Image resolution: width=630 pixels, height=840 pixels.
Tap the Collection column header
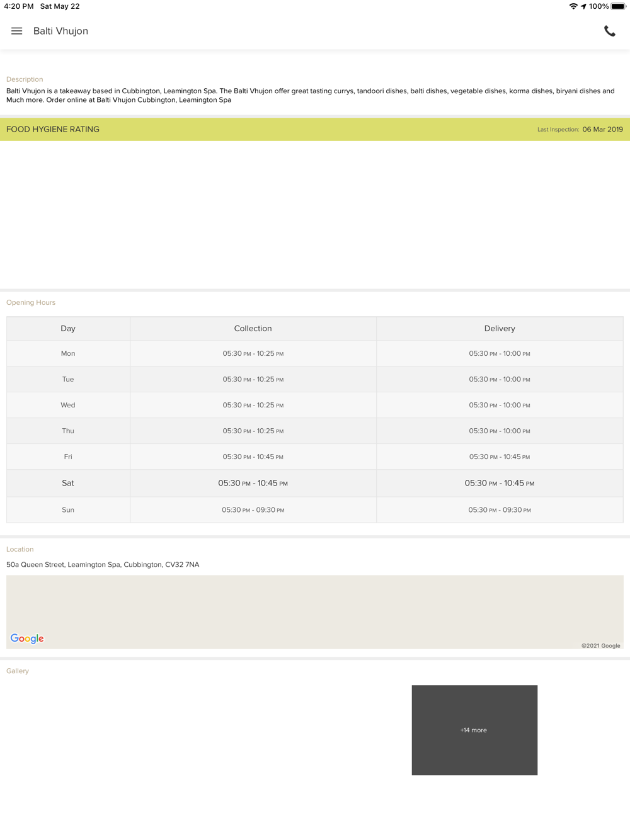pyautogui.click(x=253, y=329)
